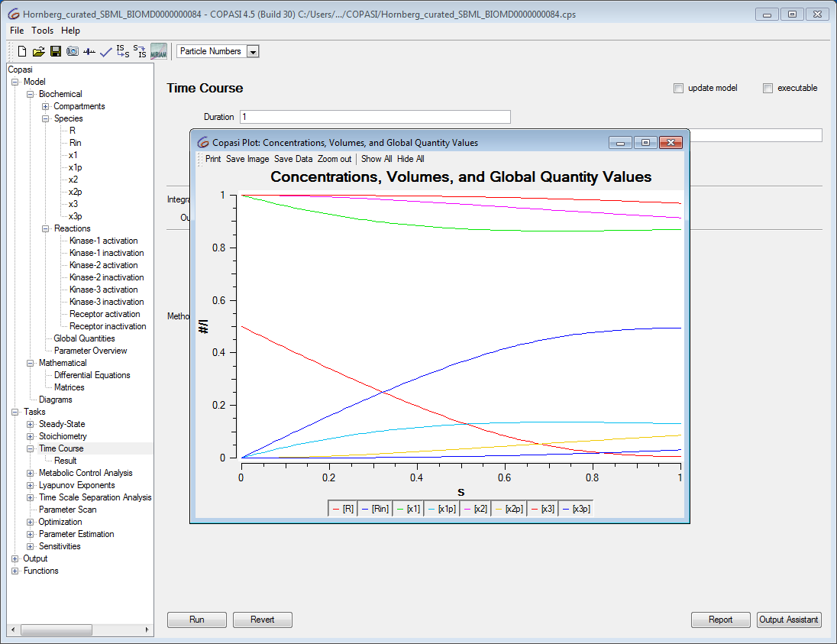
Task: Open the MIRIAM annotation icon
Action: coord(159,51)
